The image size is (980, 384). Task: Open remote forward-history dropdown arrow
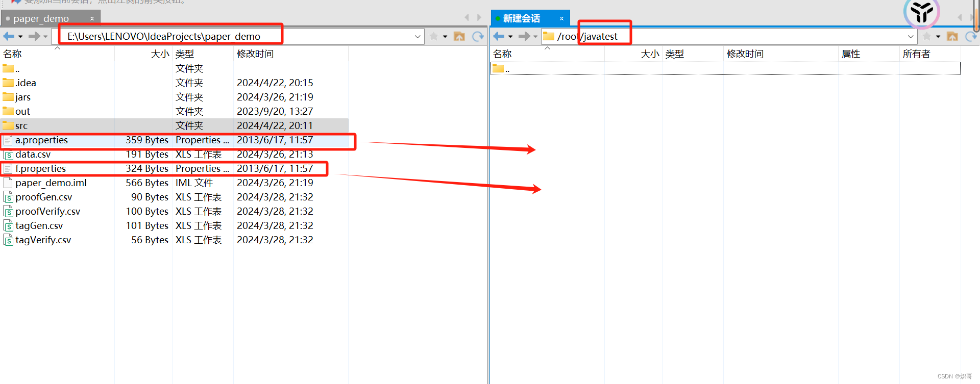click(x=535, y=37)
